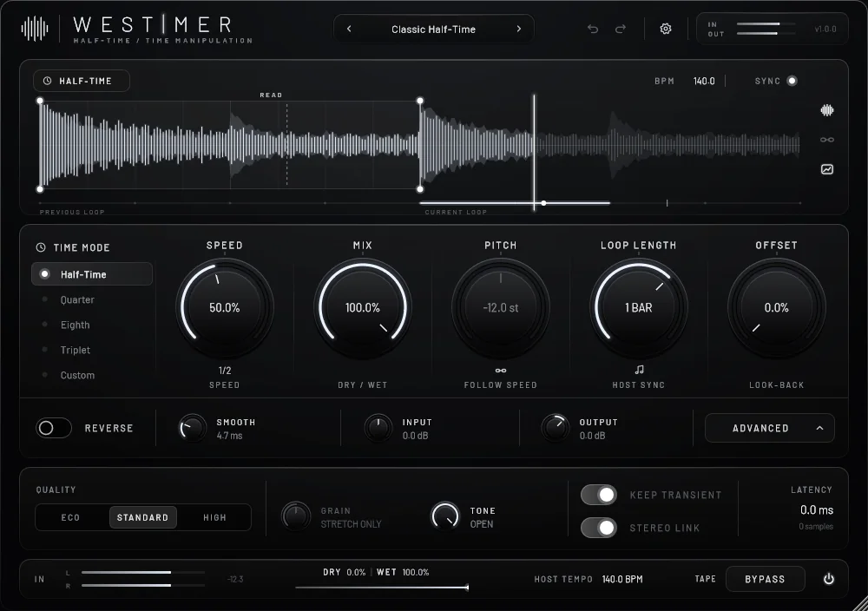
Task: Click the Bypass button
Action: coord(765,579)
